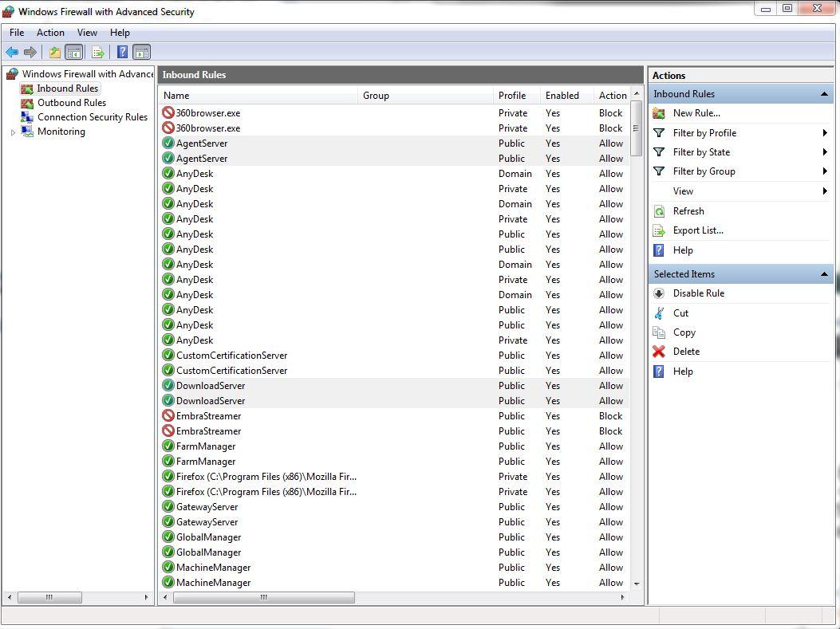Click the Filter by Profile funnel icon

(659, 133)
